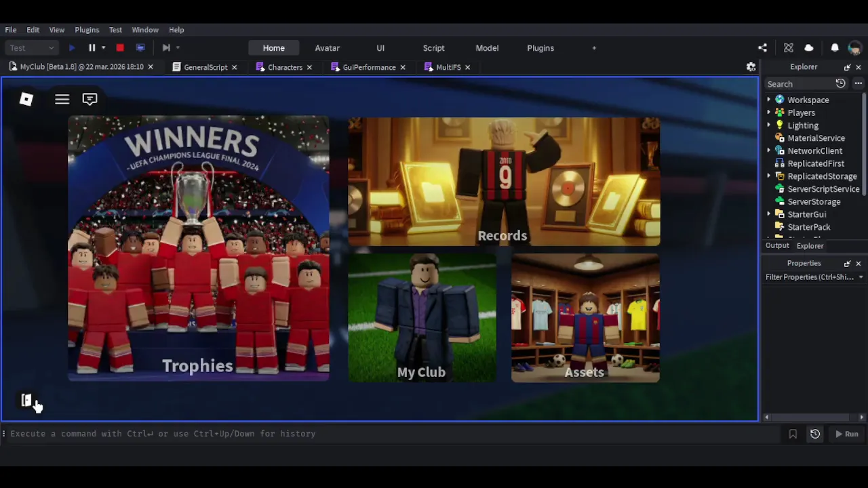Open the command bar history icon
This screenshot has height=488, width=868.
(815, 434)
